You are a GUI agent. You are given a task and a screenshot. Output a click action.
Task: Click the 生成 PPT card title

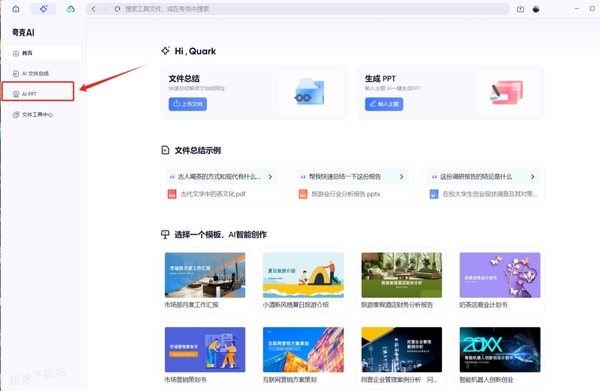(x=380, y=78)
